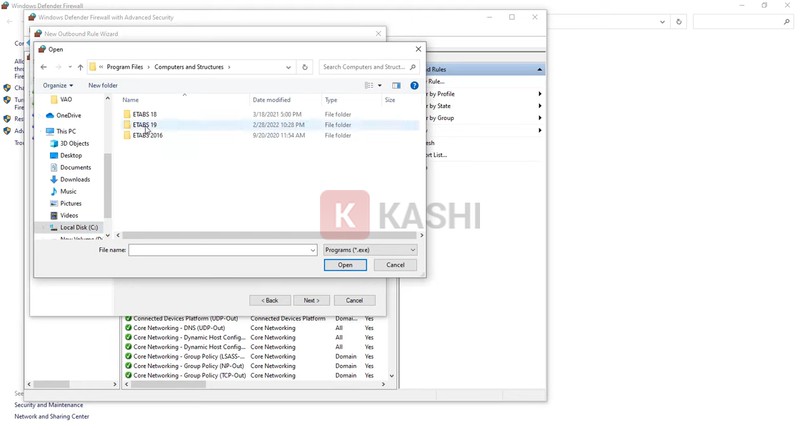Open the Programs (*.exe) file type dropdown
This screenshot has height=430, width=800.
tap(370, 250)
